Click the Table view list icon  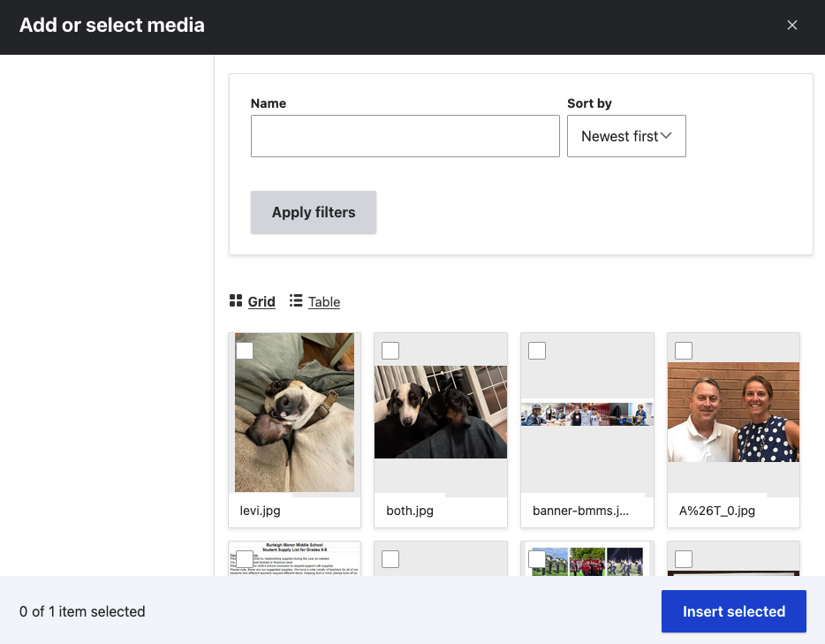(296, 300)
